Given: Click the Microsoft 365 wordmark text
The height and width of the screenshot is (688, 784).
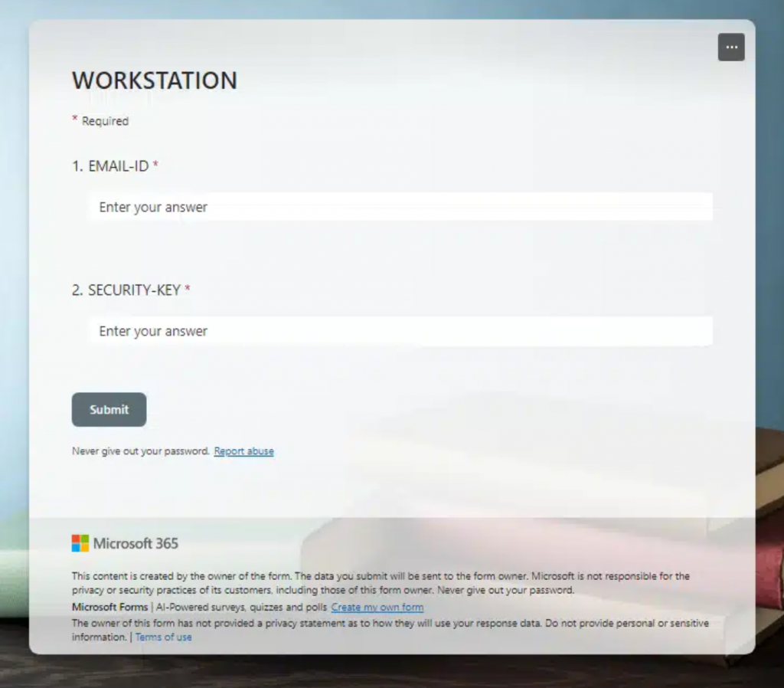Looking at the screenshot, I should [x=136, y=543].
